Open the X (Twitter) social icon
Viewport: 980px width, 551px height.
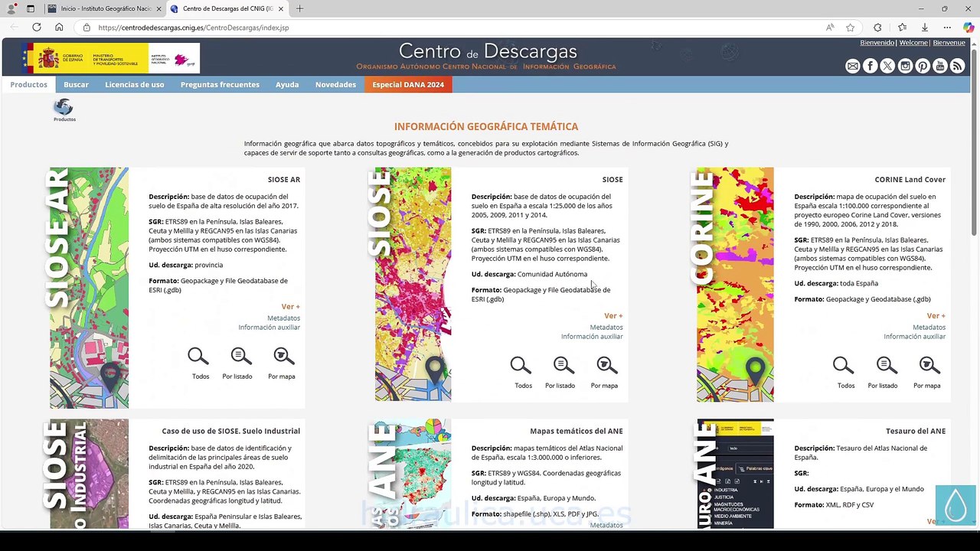pos(887,67)
